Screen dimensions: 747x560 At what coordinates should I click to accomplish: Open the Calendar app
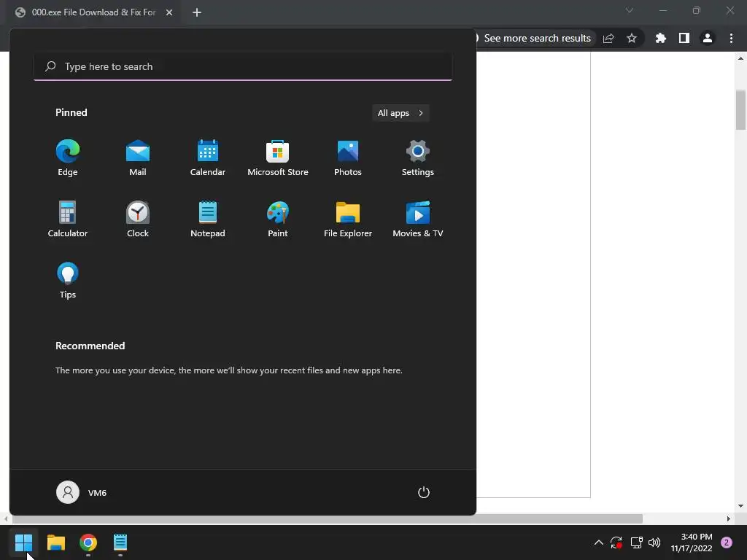coord(208,158)
